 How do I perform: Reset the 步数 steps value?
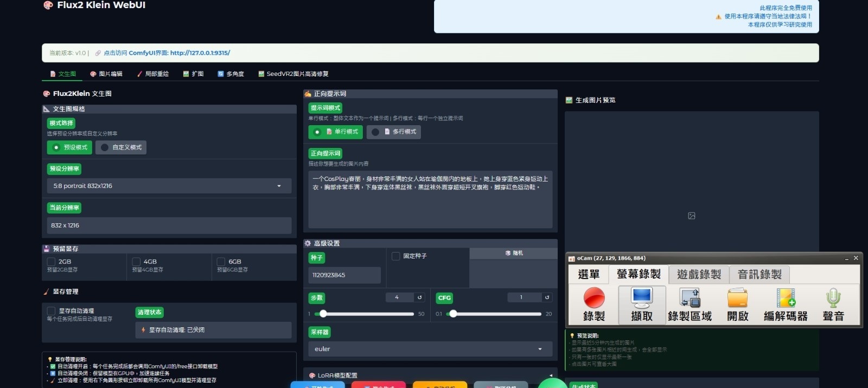point(419,298)
